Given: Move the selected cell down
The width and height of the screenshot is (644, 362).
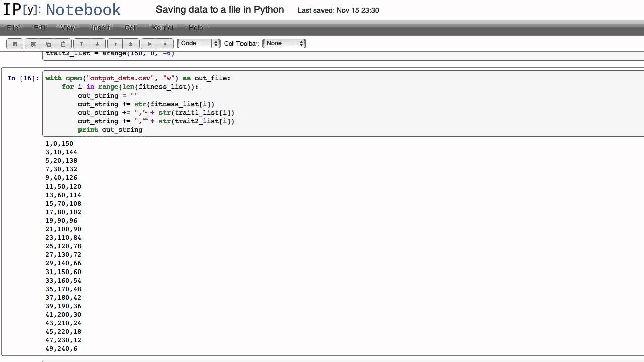Looking at the screenshot, I should pyautogui.click(x=97, y=43).
